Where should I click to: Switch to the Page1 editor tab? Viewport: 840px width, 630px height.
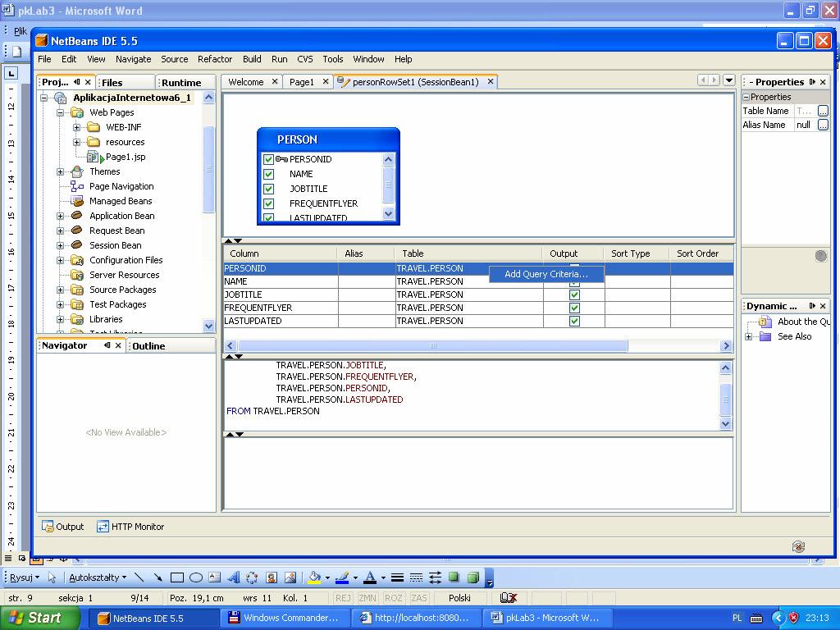tap(302, 82)
